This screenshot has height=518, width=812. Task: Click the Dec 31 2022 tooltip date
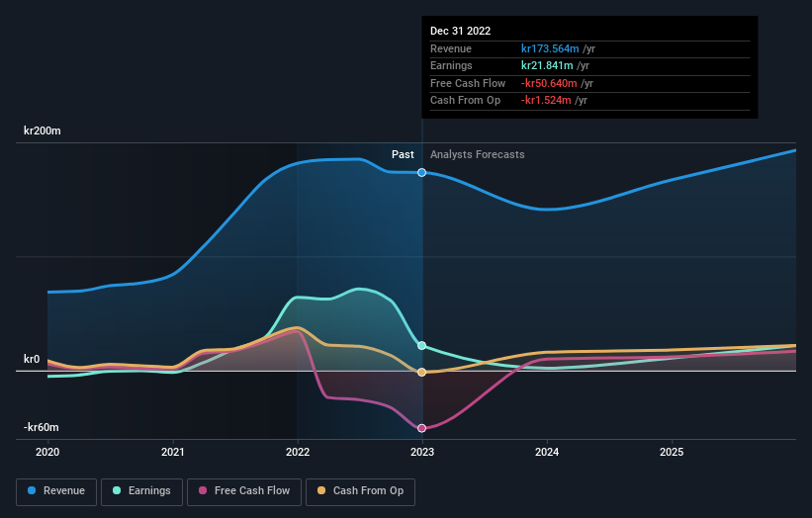tap(460, 31)
